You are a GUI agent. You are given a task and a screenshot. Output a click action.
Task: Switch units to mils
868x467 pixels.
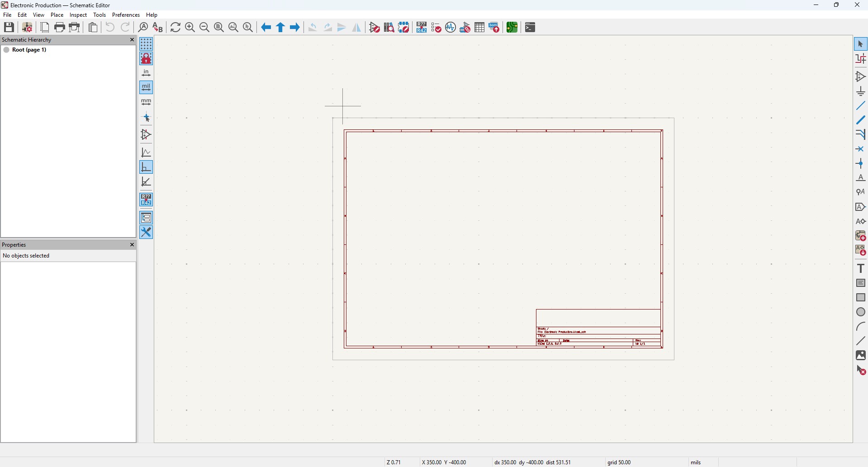147,87
